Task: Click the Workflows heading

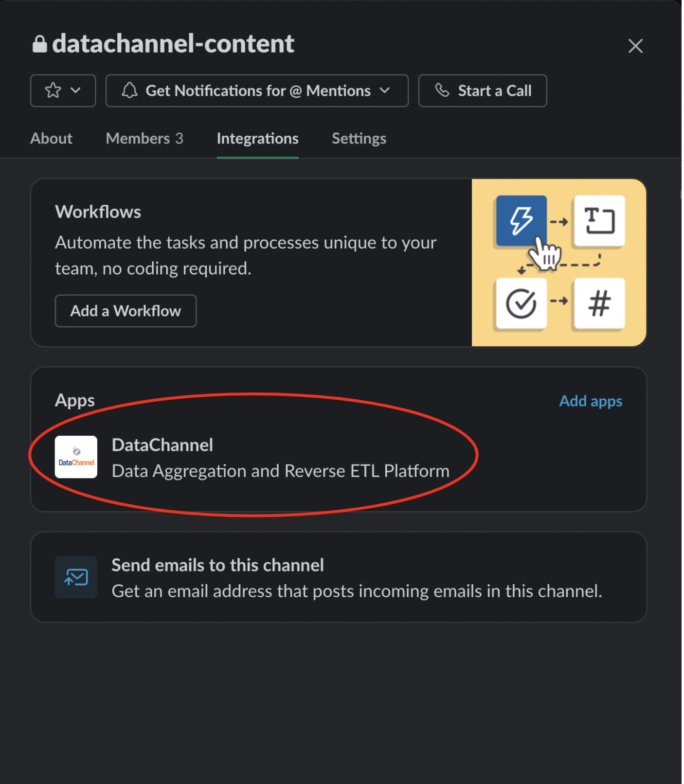Action: click(98, 212)
